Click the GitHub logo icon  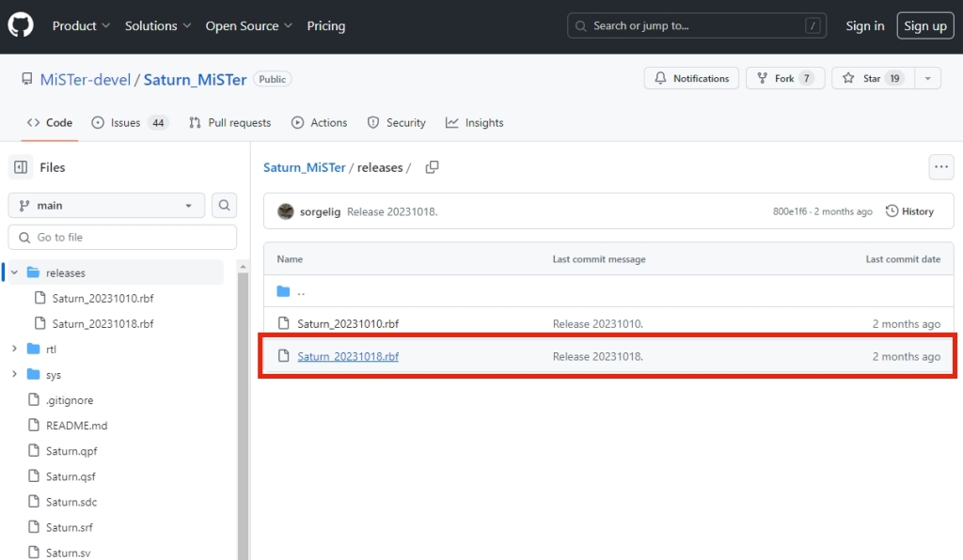click(21, 25)
